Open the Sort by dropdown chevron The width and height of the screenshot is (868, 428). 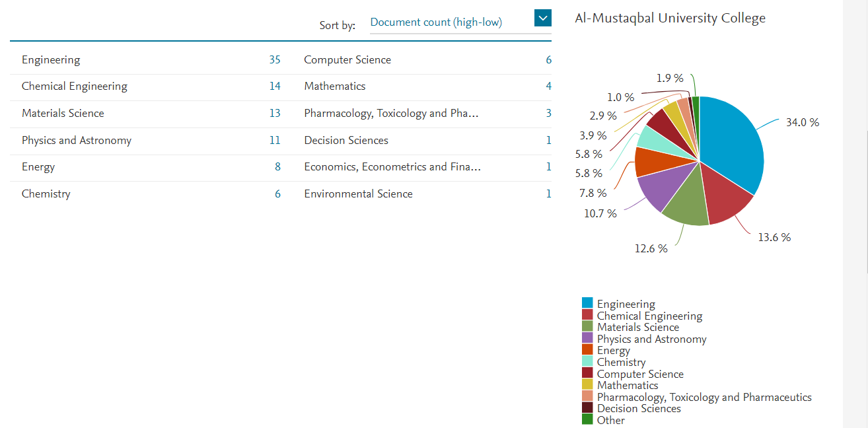click(x=542, y=18)
